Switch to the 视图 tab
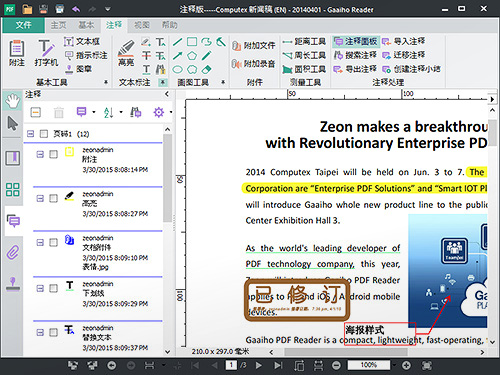The height and width of the screenshot is (375, 500). click(142, 25)
